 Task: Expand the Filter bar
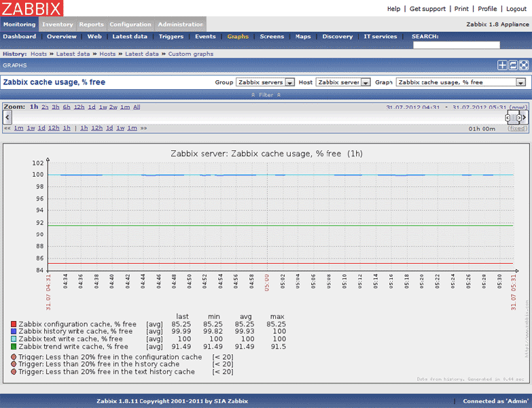pos(266,95)
